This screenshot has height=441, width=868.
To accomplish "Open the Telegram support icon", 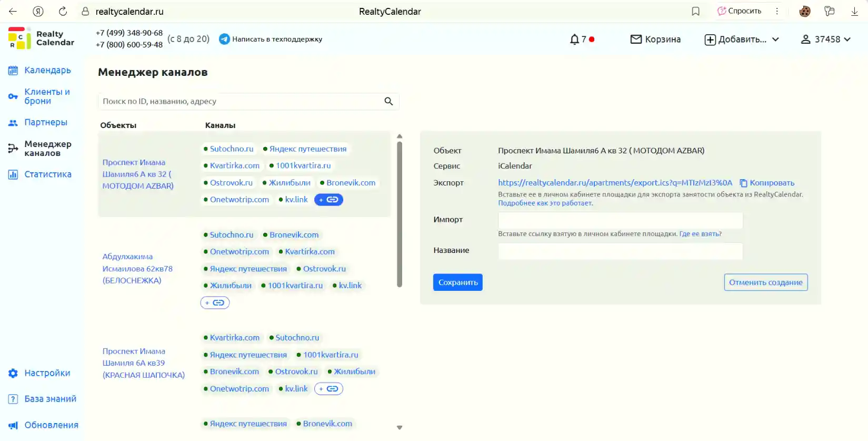I will click(x=224, y=39).
